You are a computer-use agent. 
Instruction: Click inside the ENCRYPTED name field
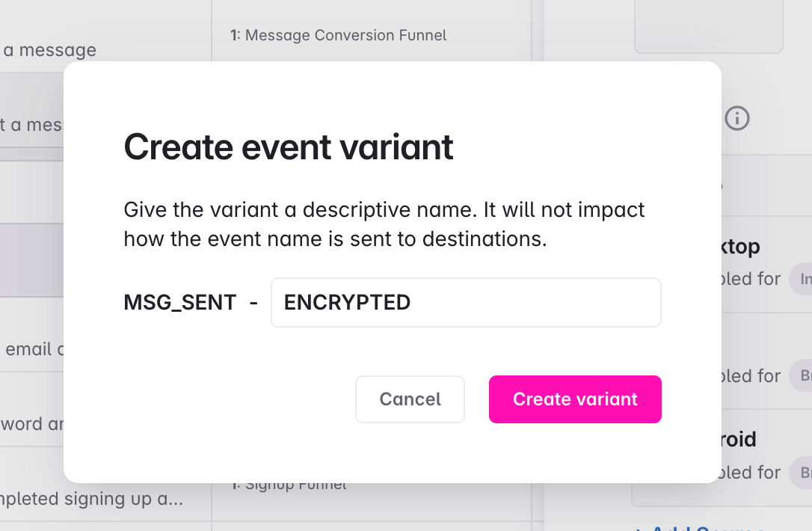465,302
